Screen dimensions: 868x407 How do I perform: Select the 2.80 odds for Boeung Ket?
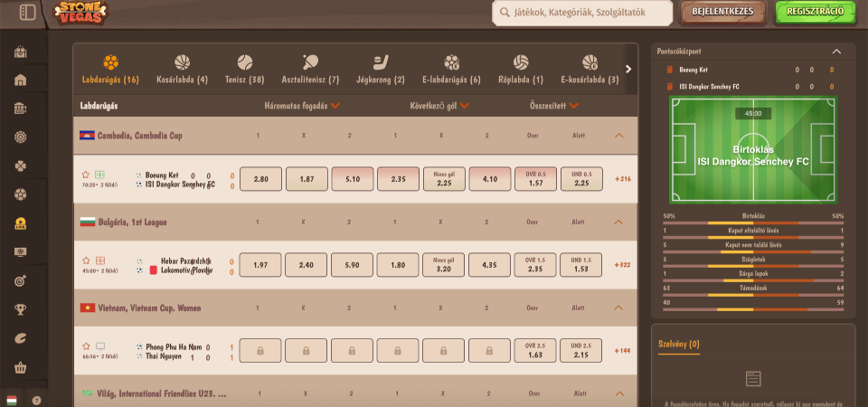(260, 179)
